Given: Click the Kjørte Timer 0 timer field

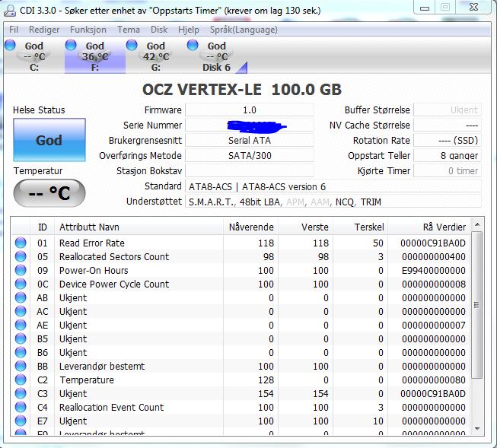Looking at the screenshot, I should pyautogui.click(x=448, y=171).
